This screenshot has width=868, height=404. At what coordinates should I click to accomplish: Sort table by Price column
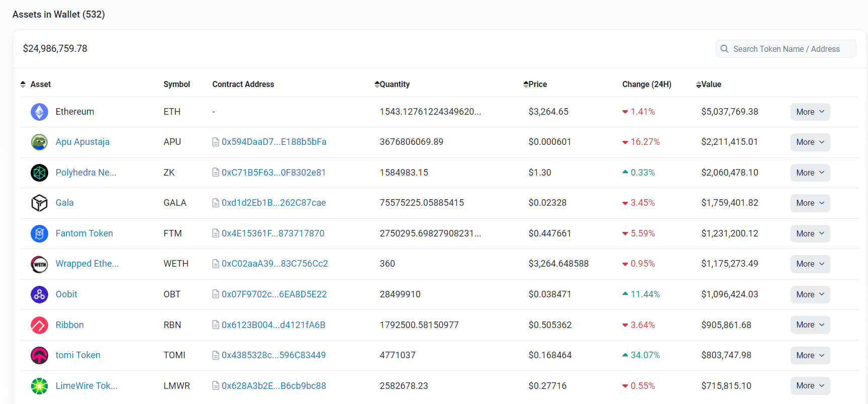click(x=535, y=84)
